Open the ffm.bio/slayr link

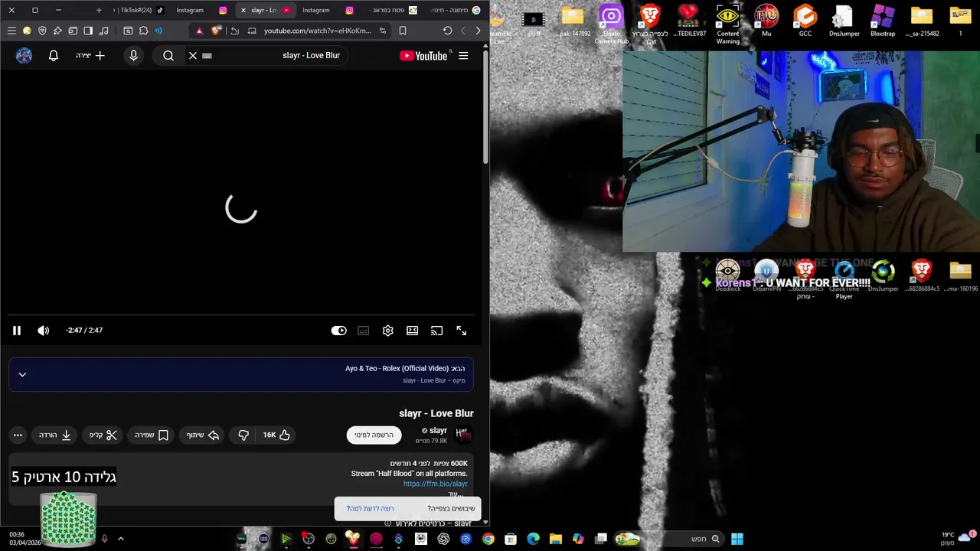coord(435,484)
